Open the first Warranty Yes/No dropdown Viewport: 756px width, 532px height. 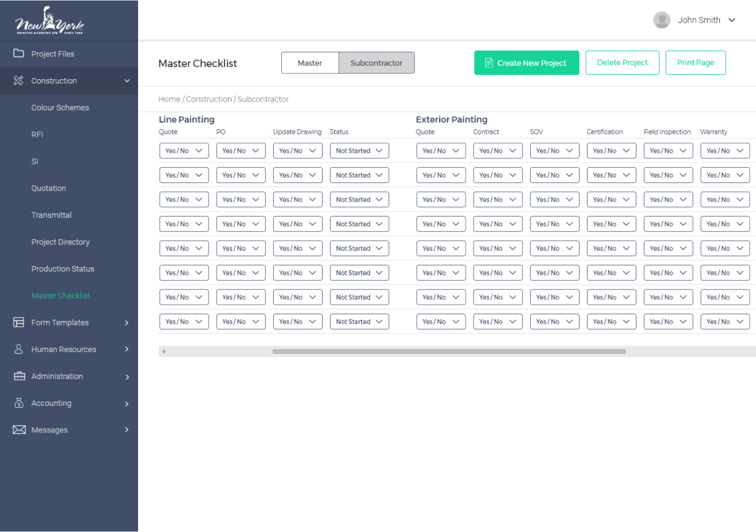coord(724,150)
